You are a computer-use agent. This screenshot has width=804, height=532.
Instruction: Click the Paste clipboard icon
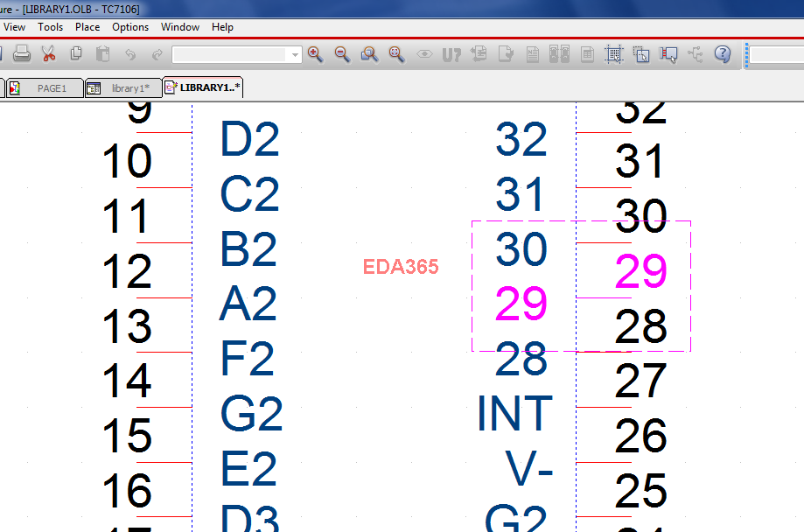103,54
